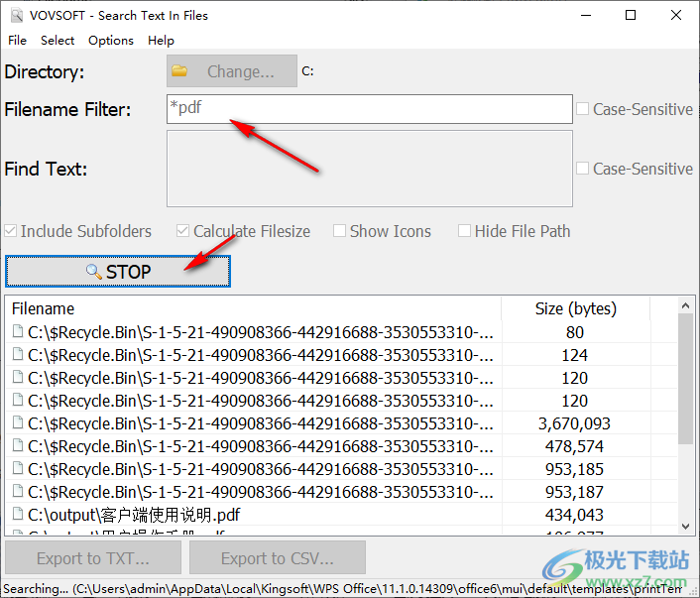700x598 pixels.
Task: Close the Search Text In Files window
Action: click(x=676, y=16)
